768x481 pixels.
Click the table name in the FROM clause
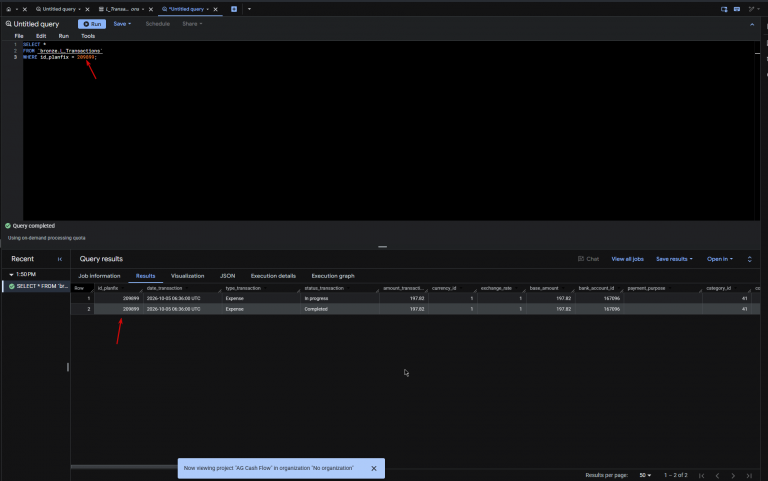[x=70, y=51]
